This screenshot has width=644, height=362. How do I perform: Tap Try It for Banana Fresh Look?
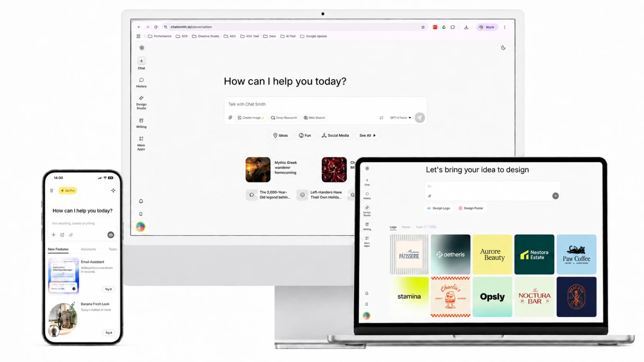pyautogui.click(x=109, y=333)
